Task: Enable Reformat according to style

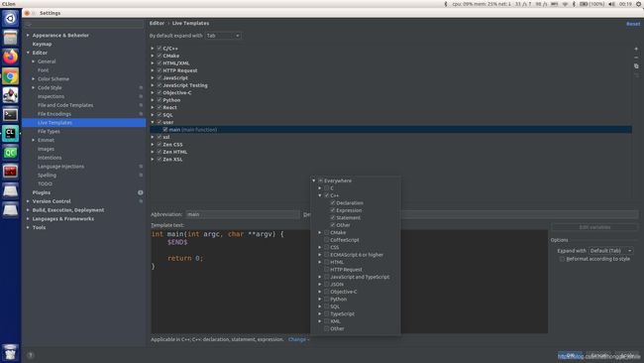Action: (562, 259)
